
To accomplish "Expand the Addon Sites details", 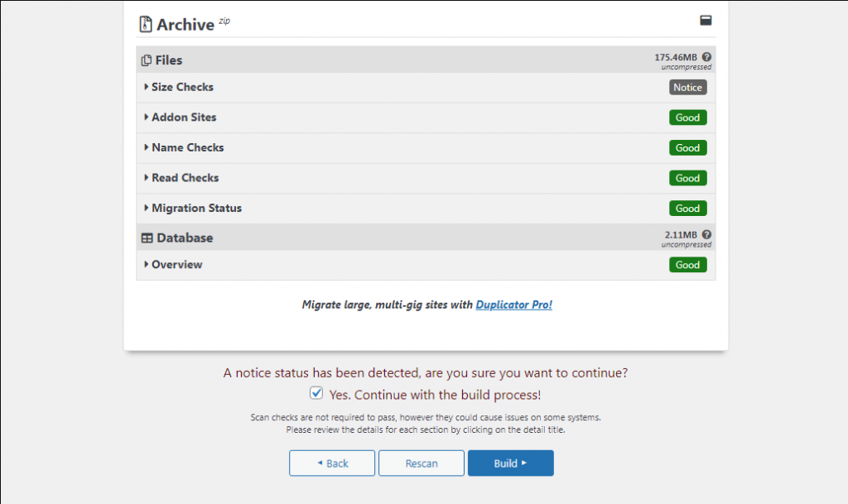I will (180, 118).
